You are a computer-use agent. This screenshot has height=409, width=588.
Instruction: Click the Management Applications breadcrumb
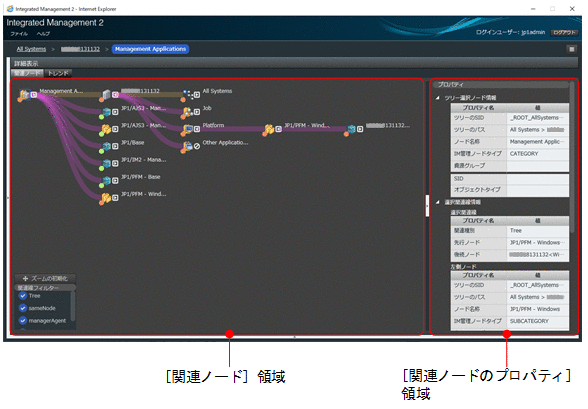point(150,49)
